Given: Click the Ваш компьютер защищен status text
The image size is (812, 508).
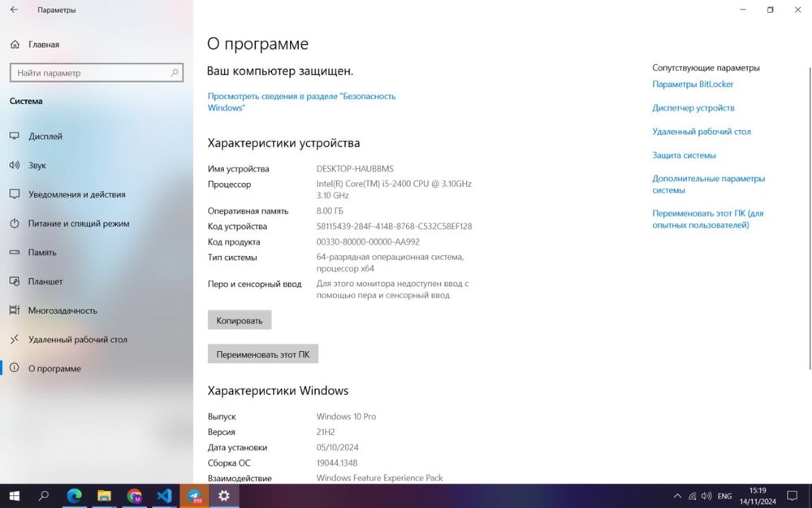Looking at the screenshot, I should [x=279, y=71].
